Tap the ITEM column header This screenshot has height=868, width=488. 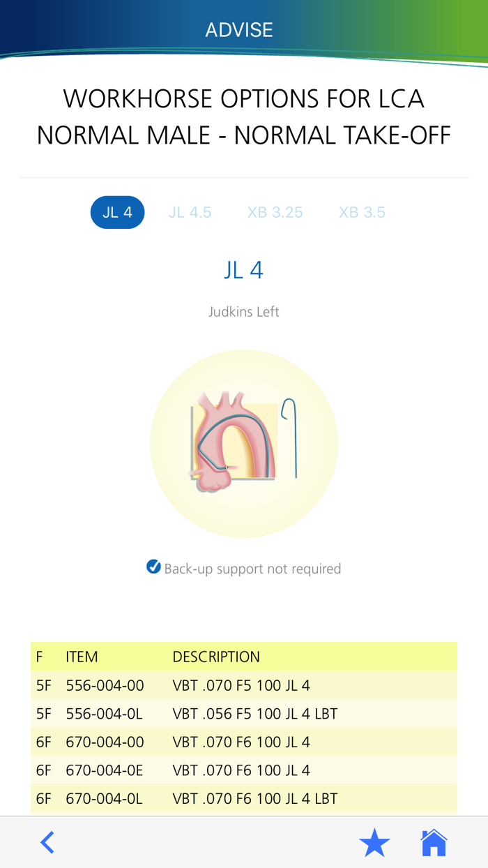point(82,657)
